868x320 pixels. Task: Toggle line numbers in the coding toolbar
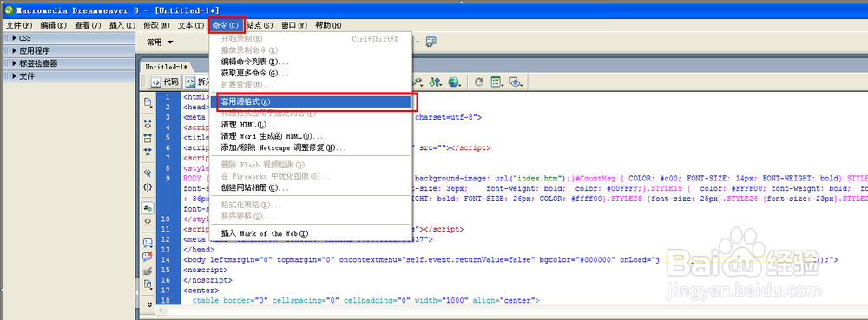tap(148, 208)
